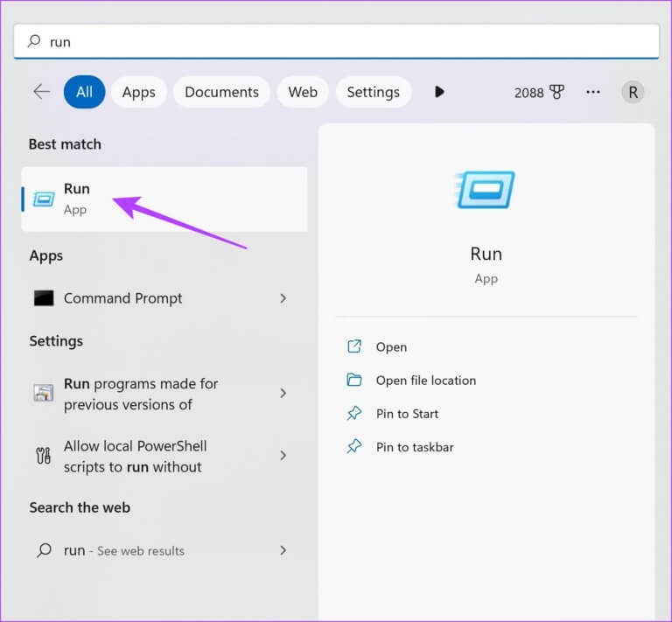Open the three-dot more options menu
672x622 pixels.
click(x=593, y=92)
